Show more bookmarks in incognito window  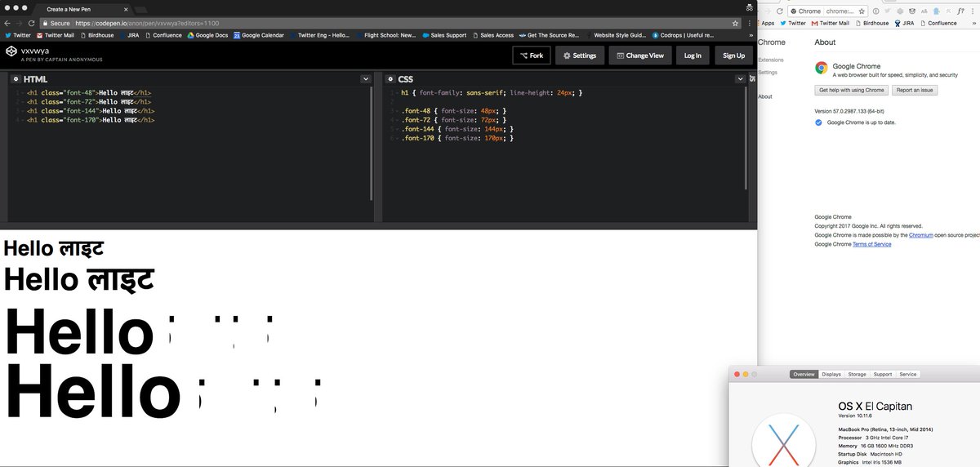[x=750, y=35]
